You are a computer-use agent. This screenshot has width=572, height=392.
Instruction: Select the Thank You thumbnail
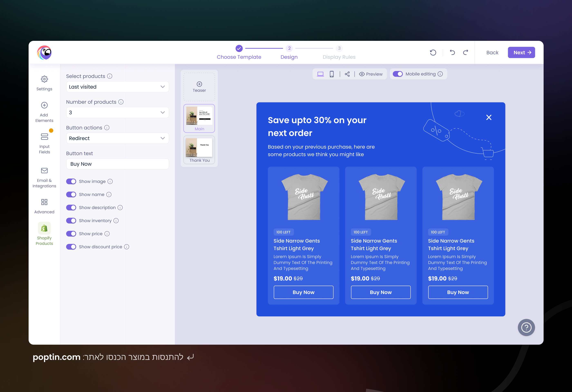coord(199,150)
